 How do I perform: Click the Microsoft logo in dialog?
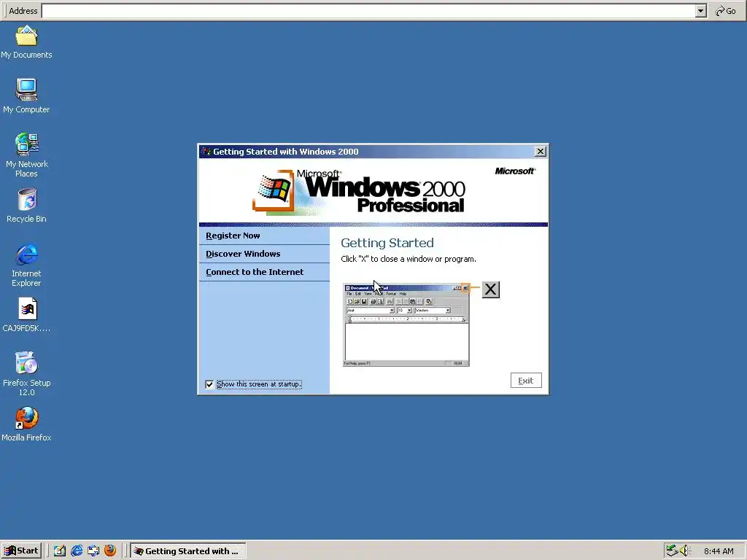(x=515, y=171)
